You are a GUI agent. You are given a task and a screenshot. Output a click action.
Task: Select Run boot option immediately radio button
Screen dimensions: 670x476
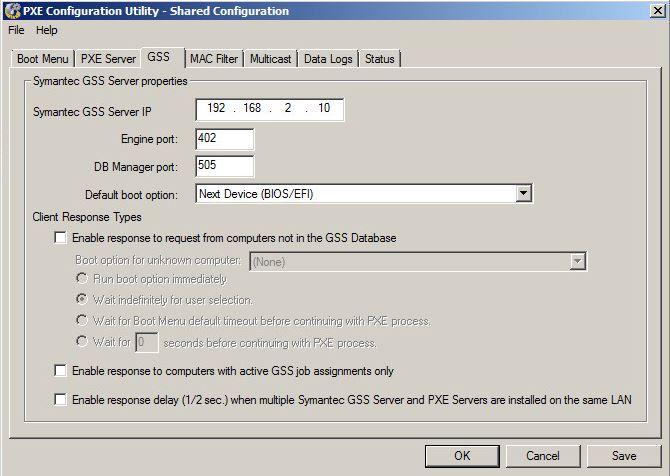(x=82, y=279)
